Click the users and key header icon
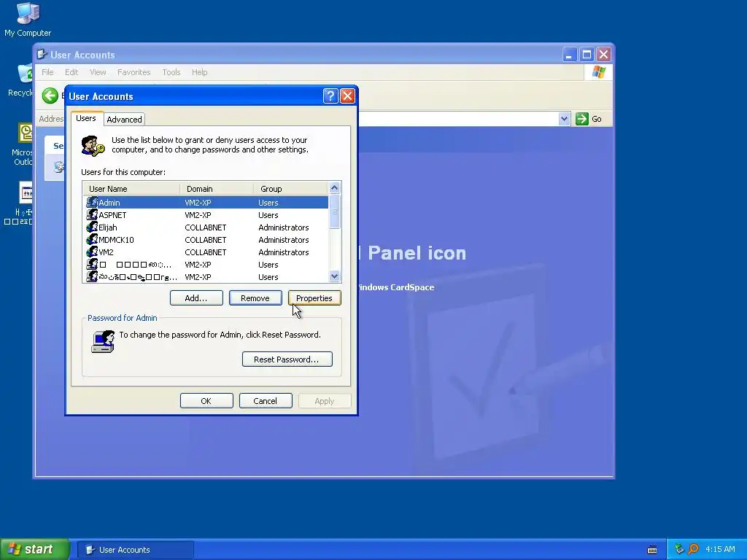The height and width of the screenshot is (560, 747). coord(93,146)
